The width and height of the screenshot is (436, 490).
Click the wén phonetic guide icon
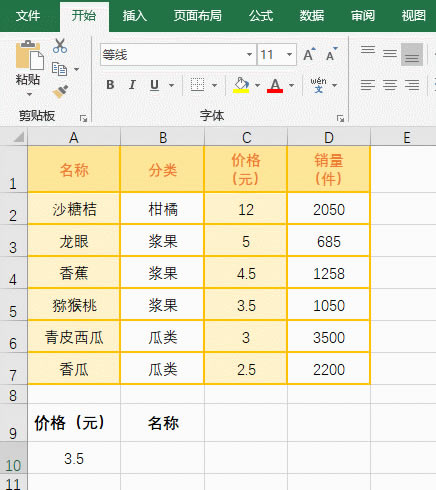coord(318,85)
